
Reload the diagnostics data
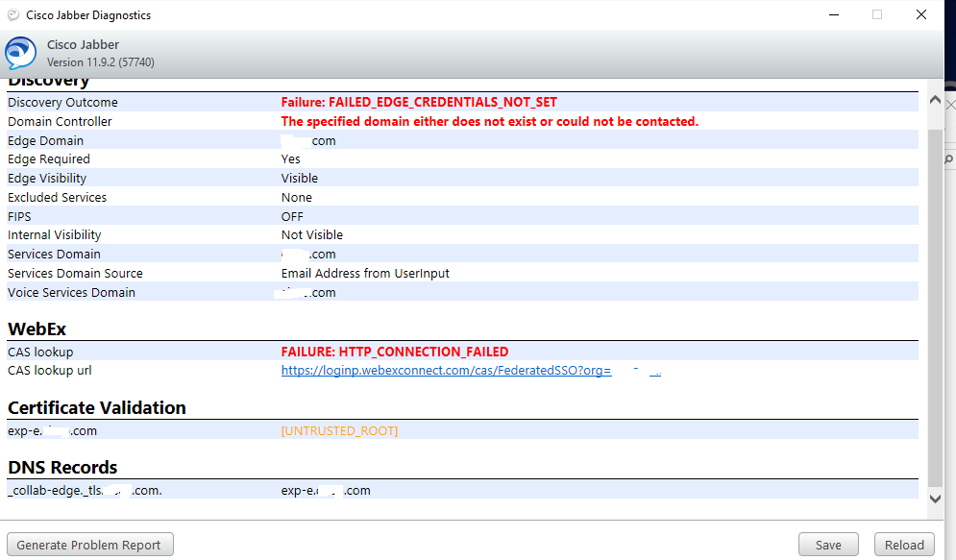pyautogui.click(x=904, y=545)
